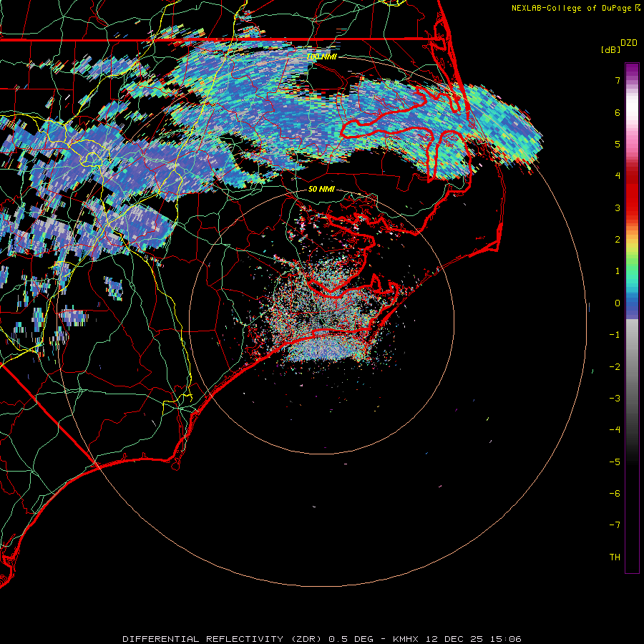The width and height of the screenshot is (644, 644).
Task: Click the [dB] unit label
Action: point(610,49)
